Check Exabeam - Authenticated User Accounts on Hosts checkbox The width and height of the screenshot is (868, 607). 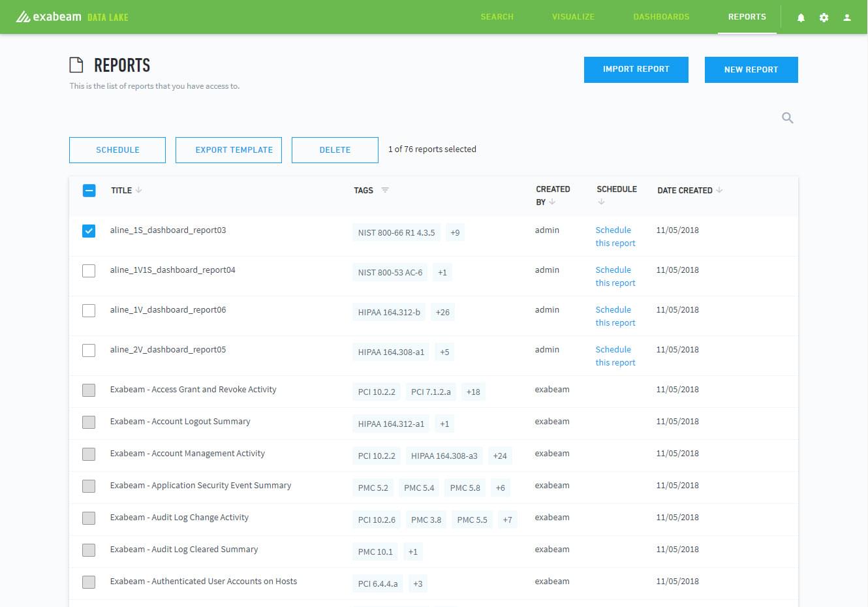coord(89,582)
